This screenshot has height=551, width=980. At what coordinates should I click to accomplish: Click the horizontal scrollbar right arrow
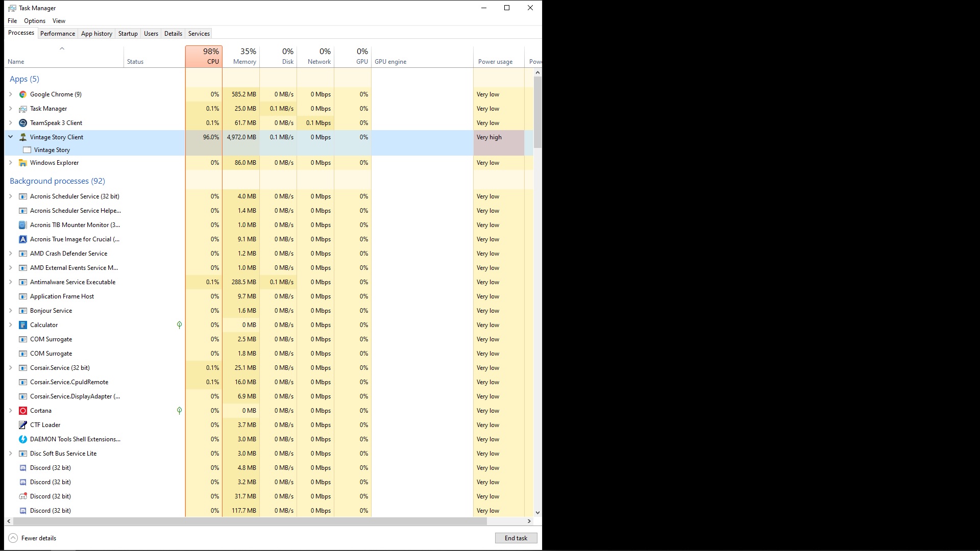pyautogui.click(x=529, y=521)
